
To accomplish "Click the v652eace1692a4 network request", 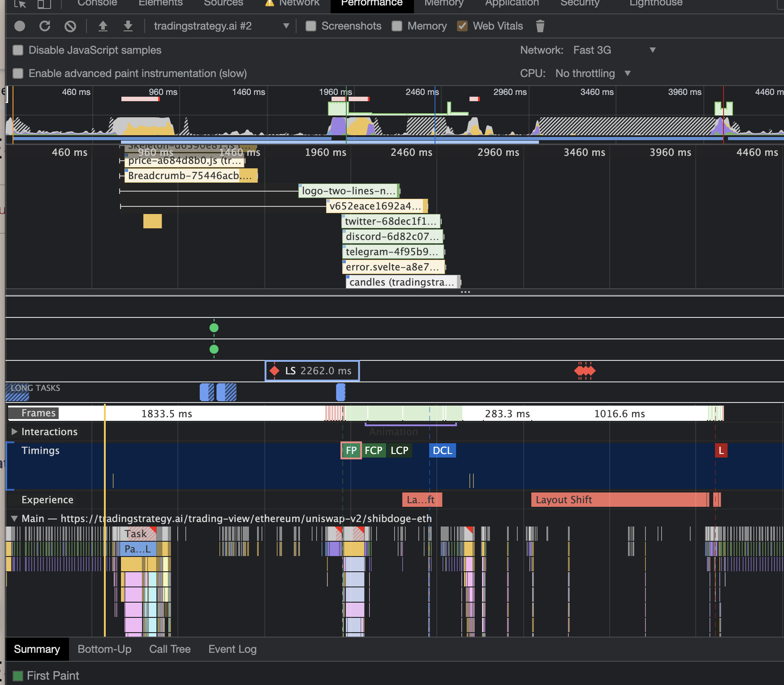I will pos(377,206).
